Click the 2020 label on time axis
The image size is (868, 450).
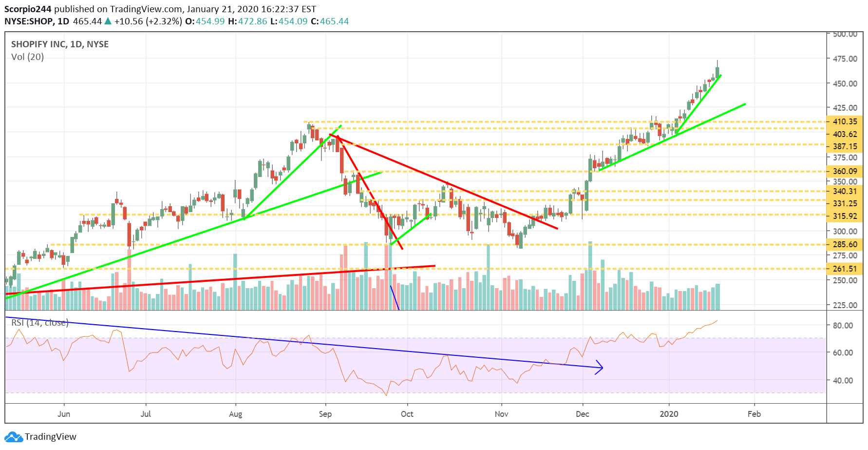(669, 414)
